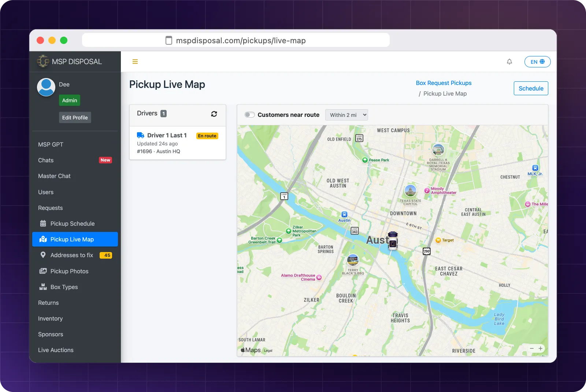Screen dimensions: 586x392
Task: Refresh the Drivers list
Action: click(x=214, y=114)
